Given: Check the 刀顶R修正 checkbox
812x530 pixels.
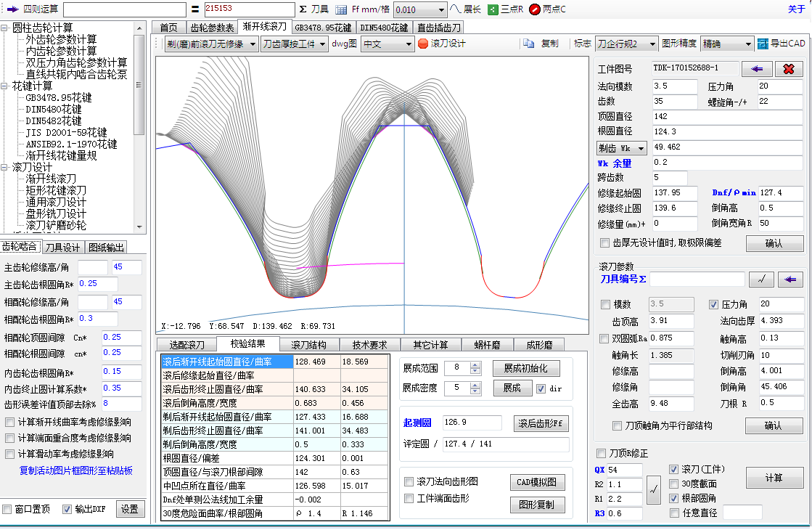Looking at the screenshot, I should pyautogui.click(x=602, y=453).
